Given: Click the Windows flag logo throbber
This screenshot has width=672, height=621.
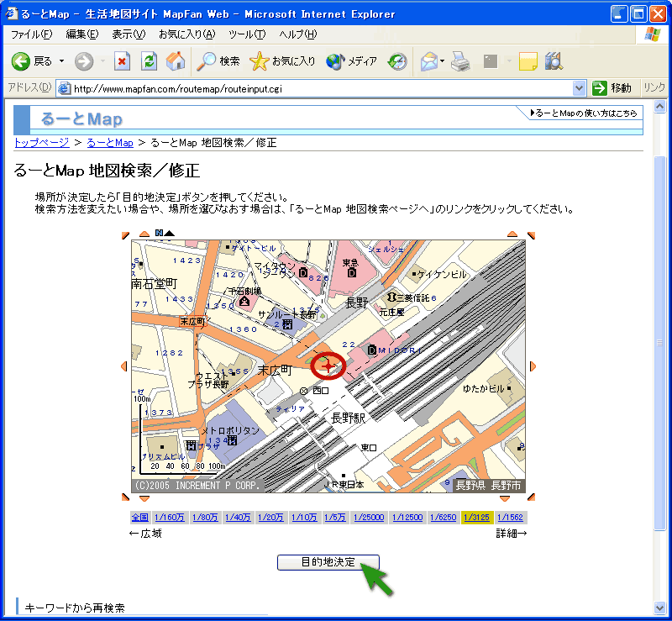Looking at the screenshot, I should click(x=653, y=34).
